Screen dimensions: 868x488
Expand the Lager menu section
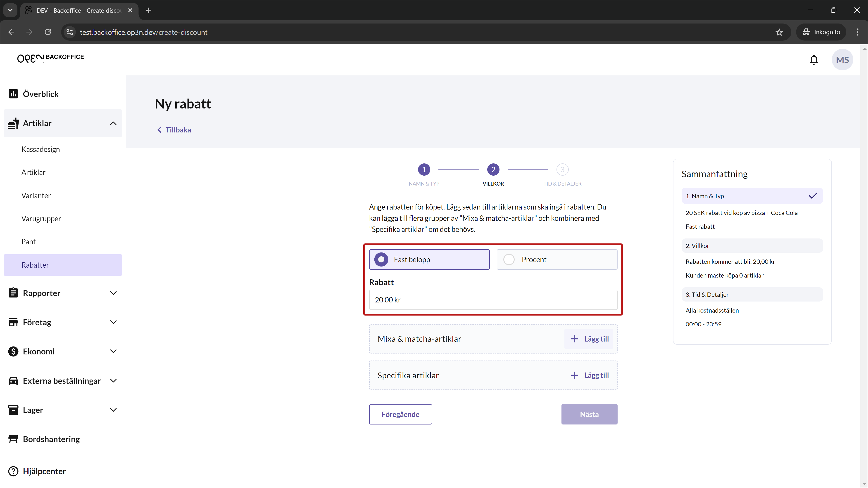[x=113, y=410]
